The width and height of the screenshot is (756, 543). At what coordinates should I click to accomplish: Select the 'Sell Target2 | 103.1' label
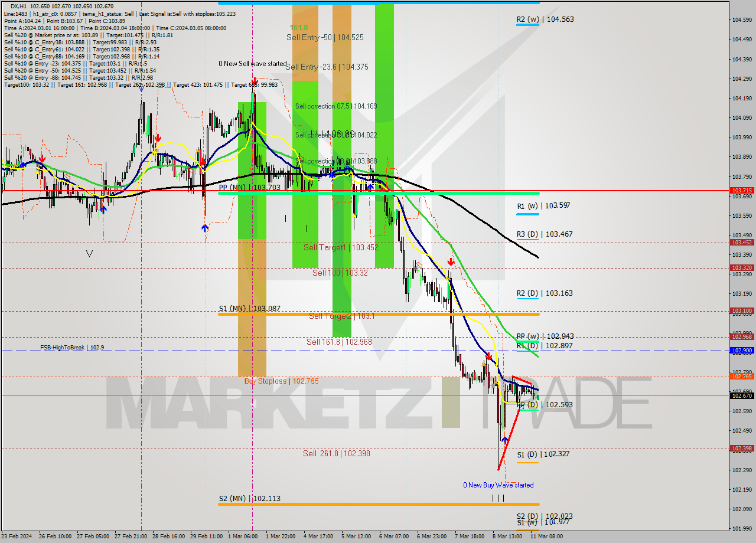click(341, 316)
